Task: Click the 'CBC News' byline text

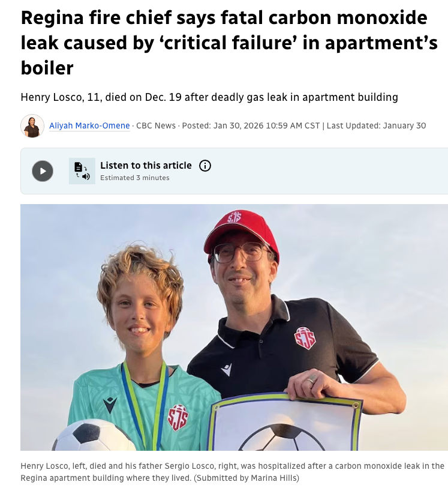Action: tap(156, 125)
